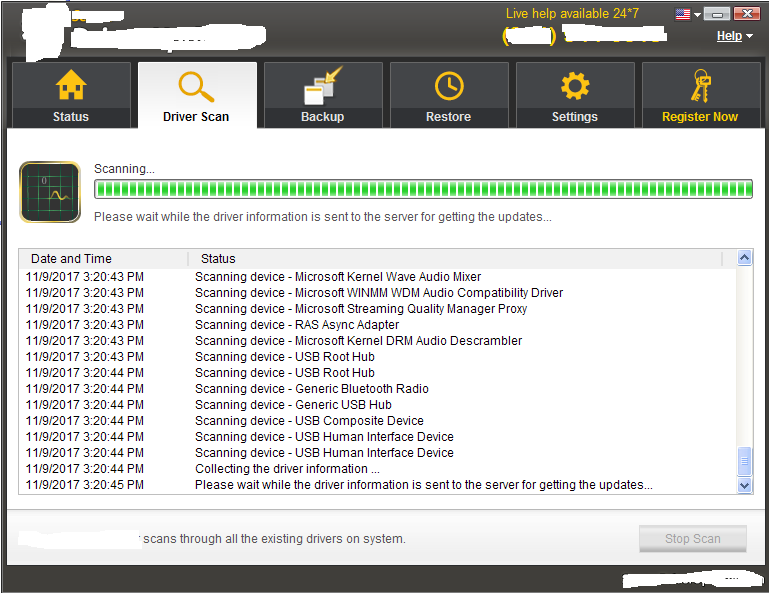The image size is (769, 593).
Task: Click the log scrollbar up arrow
Action: click(744, 258)
